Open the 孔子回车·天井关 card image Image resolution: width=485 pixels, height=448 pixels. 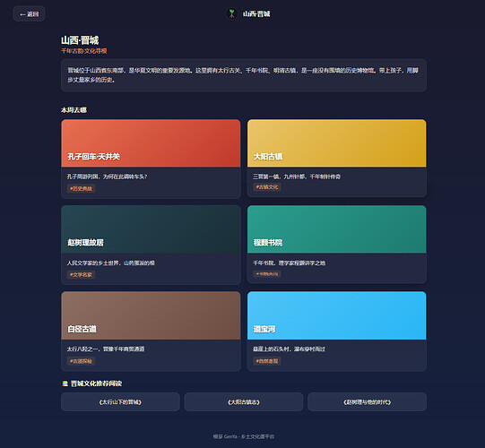click(x=151, y=143)
